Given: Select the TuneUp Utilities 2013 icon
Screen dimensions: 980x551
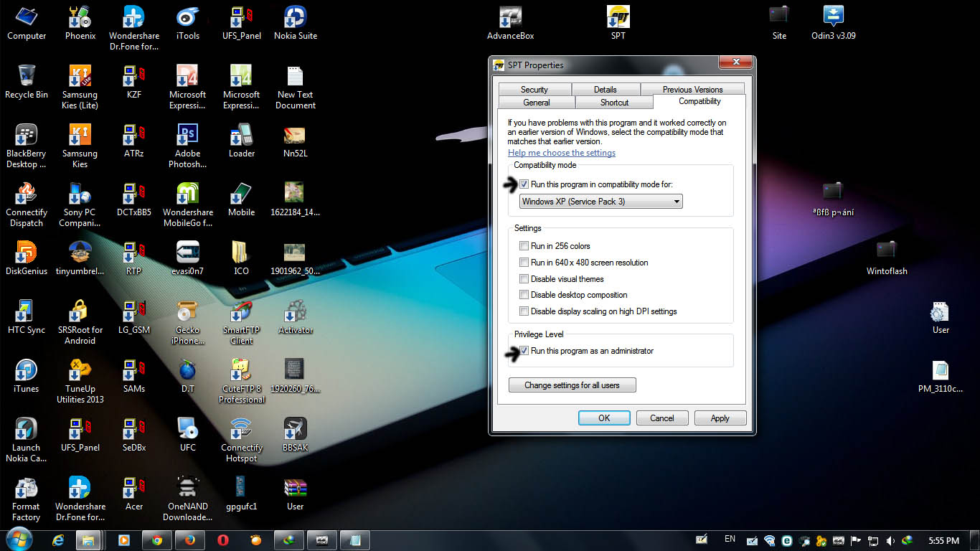Looking at the screenshot, I should (80, 381).
